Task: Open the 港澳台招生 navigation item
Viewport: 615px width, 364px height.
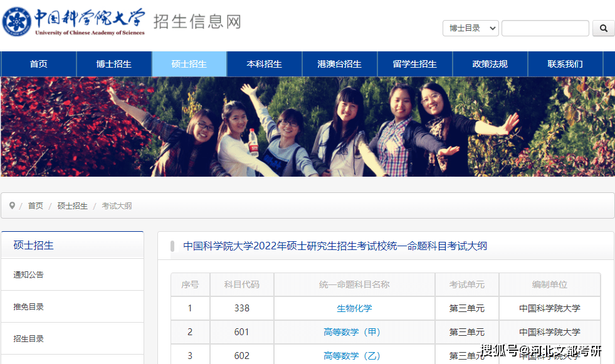Action: (339, 64)
